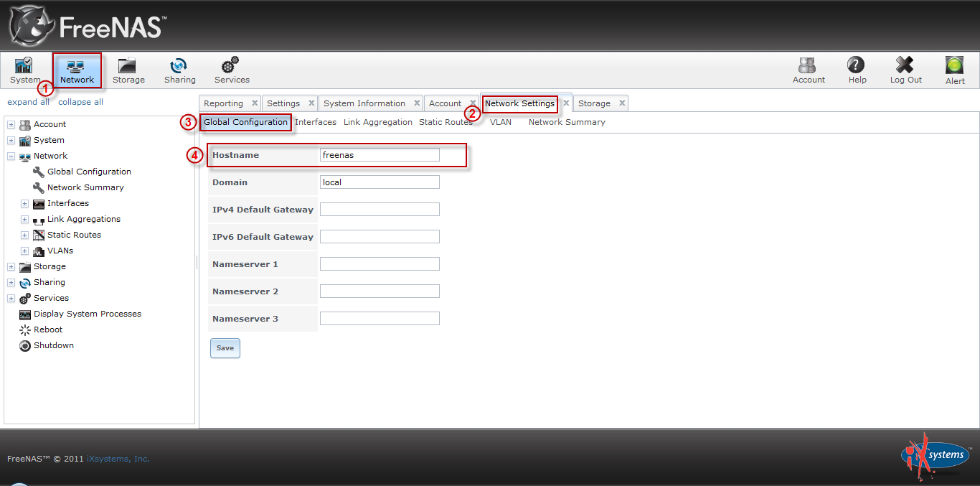The width and height of the screenshot is (980, 486).
Task: Click the Storage folder icon in tree
Action: [25, 267]
